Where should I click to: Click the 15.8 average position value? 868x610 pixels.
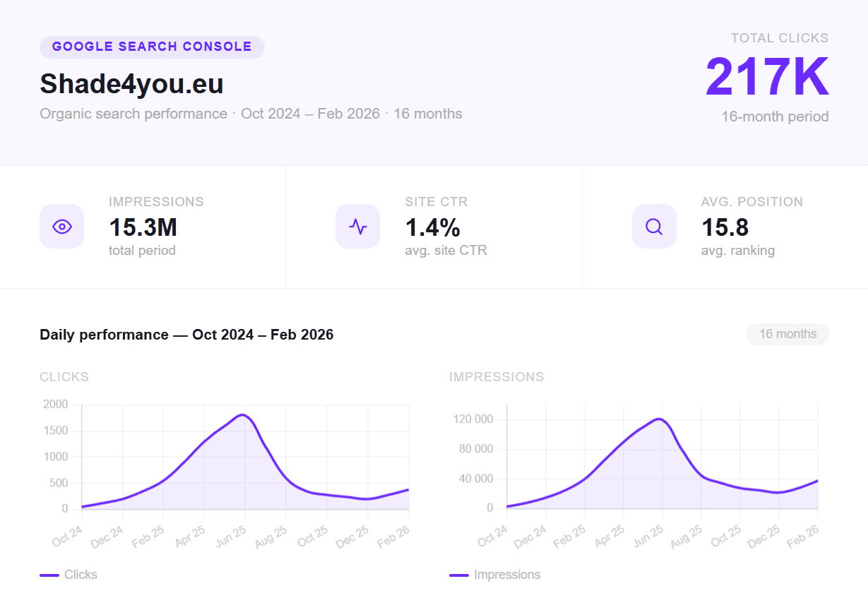(x=725, y=227)
